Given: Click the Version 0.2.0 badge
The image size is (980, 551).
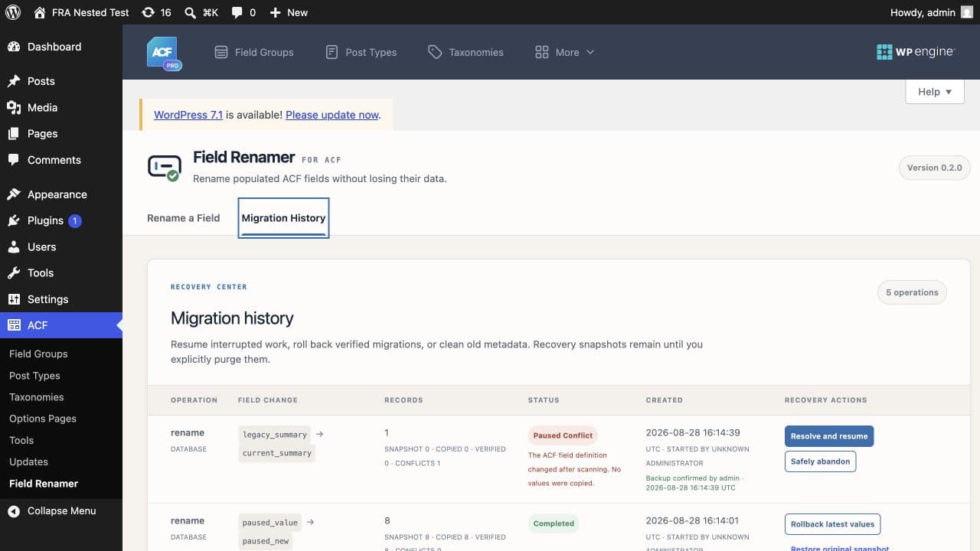Looking at the screenshot, I should [934, 168].
